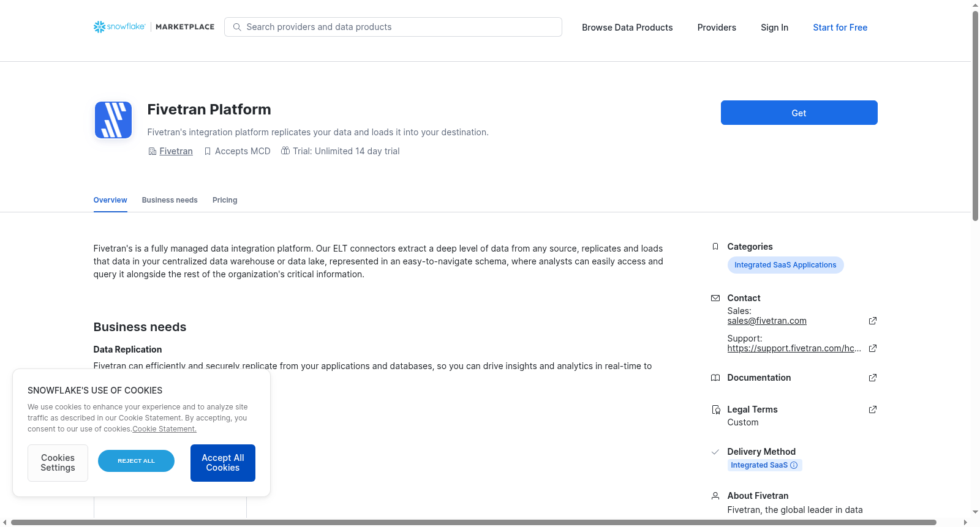Open the Fivetran provider link
Screen dimensions: 980x527
point(176,151)
